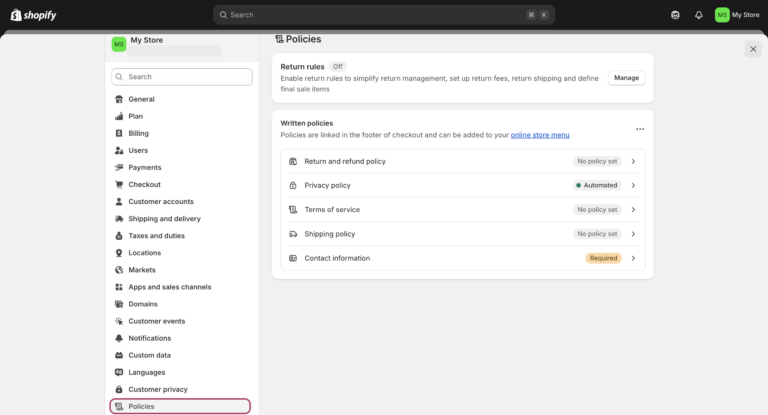Open Privacy policy row chevron

[x=633, y=185]
